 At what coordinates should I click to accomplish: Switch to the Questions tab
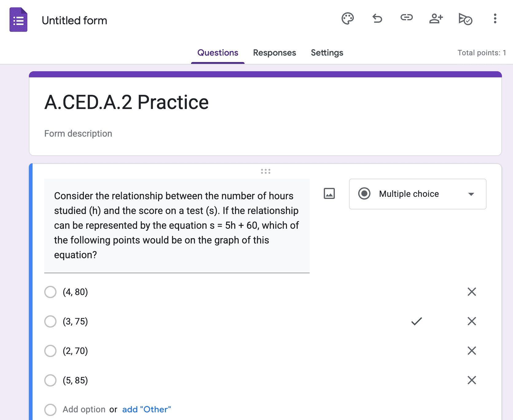(218, 53)
